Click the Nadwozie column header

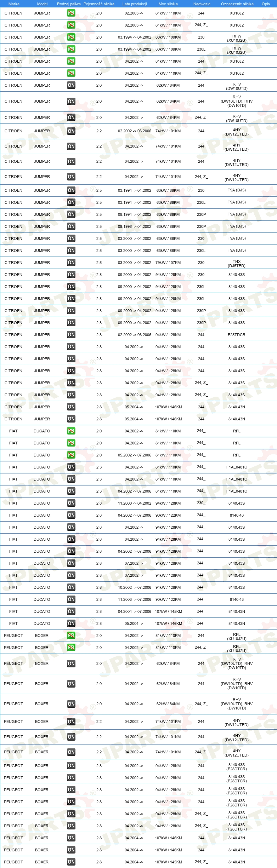[202, 4]
